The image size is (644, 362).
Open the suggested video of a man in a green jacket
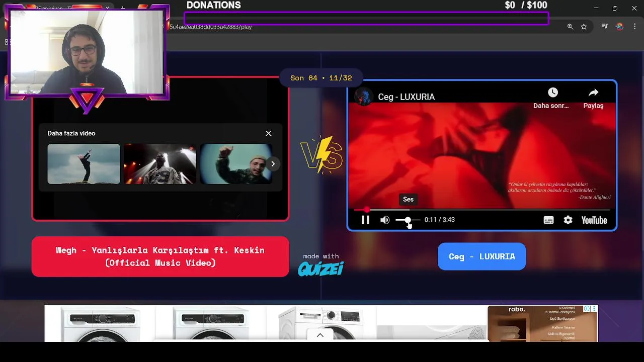point(236,164)
